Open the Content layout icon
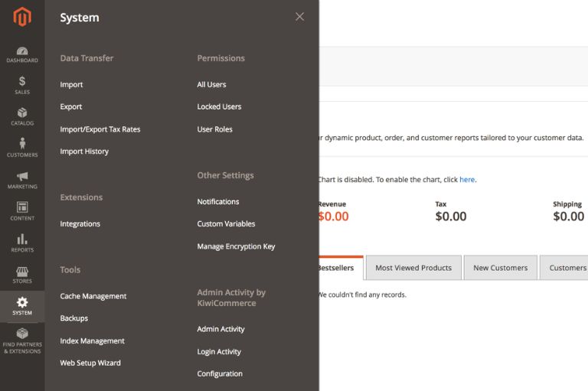588x391 pixels. click(x=22, y=208)
